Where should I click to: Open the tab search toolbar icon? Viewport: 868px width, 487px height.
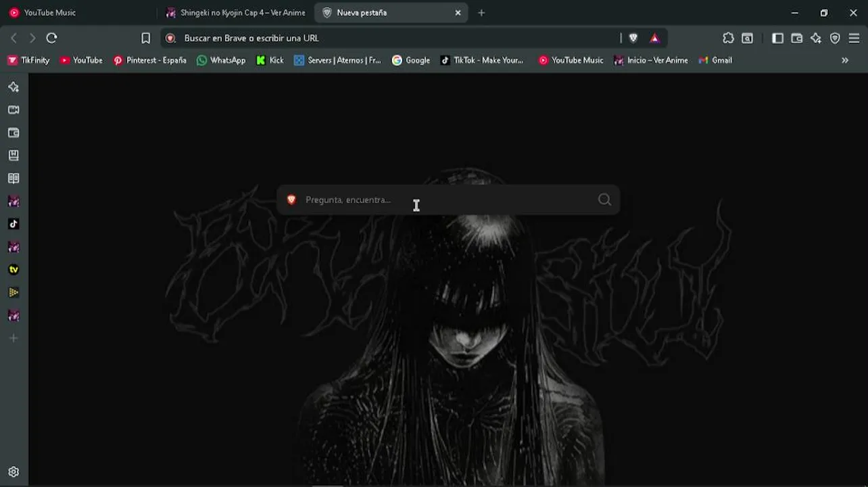click(747, 39)
